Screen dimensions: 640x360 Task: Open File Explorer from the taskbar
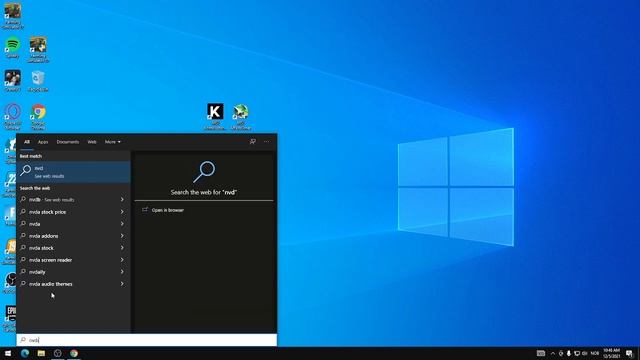[41, 353]
